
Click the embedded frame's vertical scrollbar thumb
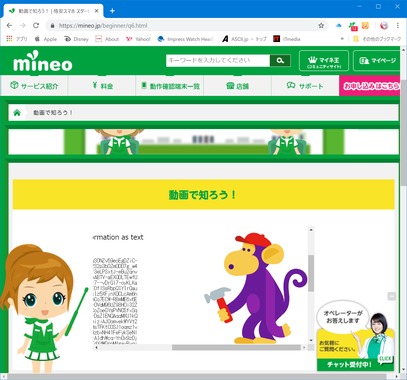311,273
